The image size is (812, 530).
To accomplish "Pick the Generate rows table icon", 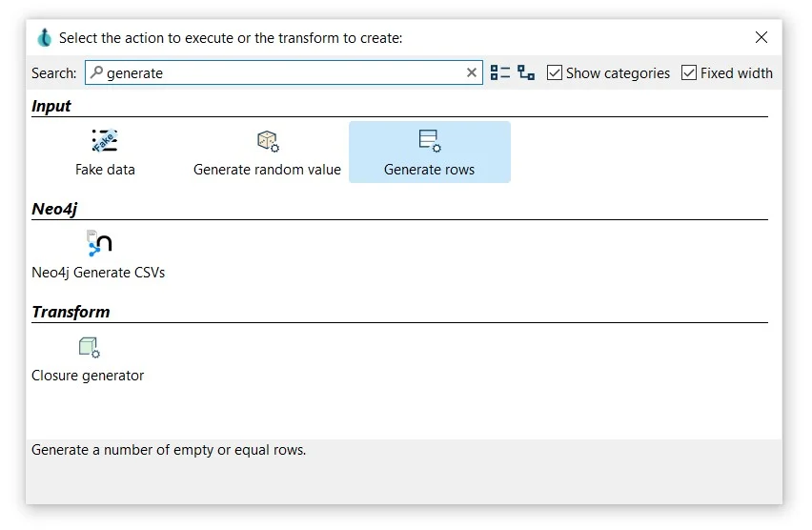I will point(429,141).
